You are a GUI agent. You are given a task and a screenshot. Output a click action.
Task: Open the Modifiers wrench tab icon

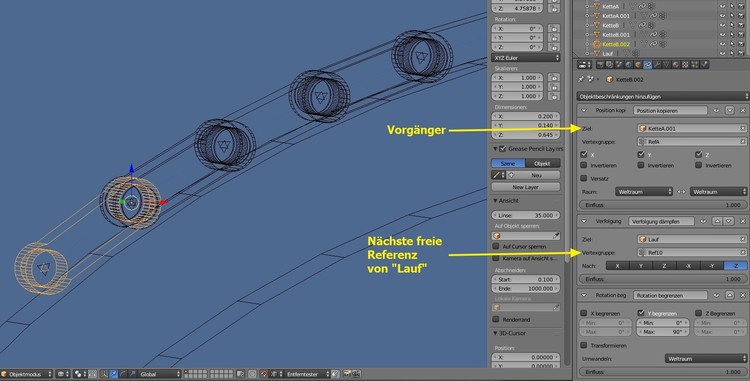pos(657,65)
